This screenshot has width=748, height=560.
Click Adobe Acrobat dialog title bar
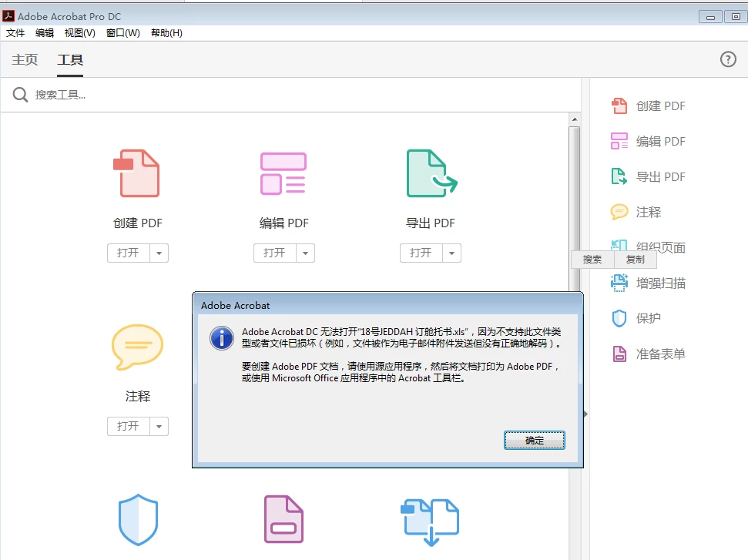[387, 305]
